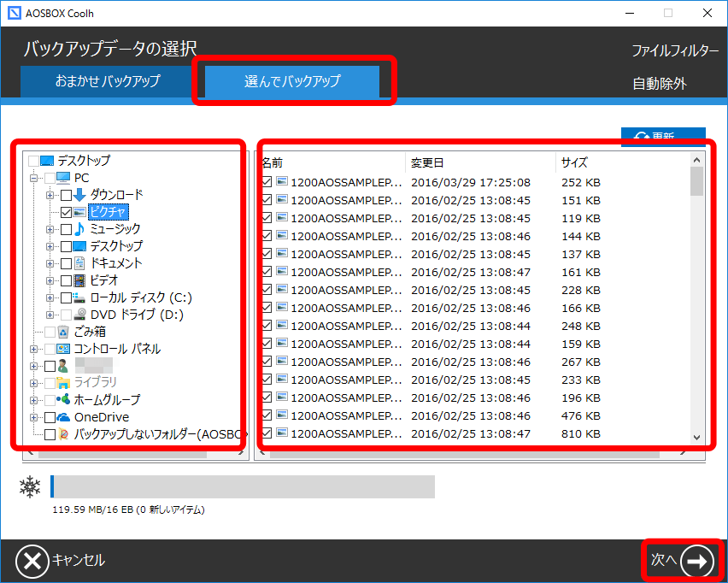The width and height of the screenshot is (728, 583).
Task: Check the ドキュメント folder checkbox
Action: (x=66, y=263)
